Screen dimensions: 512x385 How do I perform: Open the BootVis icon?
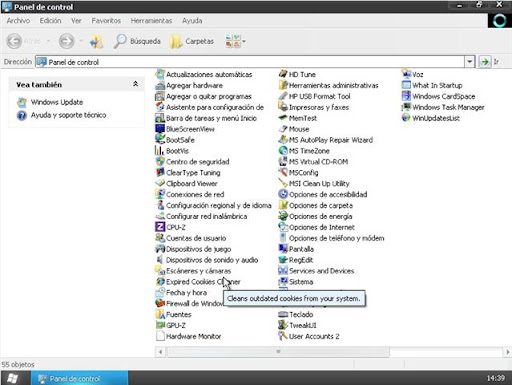pyautogui.click(x=160, y=151)
